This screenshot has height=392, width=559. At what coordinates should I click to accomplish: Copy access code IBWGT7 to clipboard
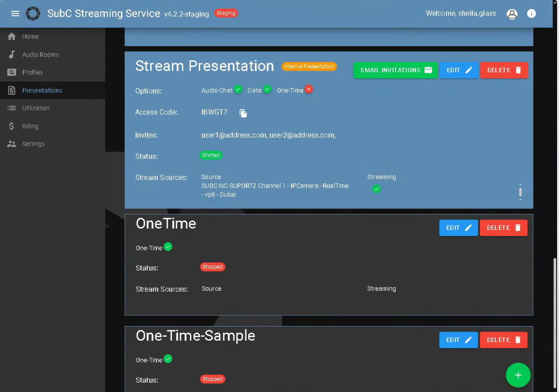243,113
